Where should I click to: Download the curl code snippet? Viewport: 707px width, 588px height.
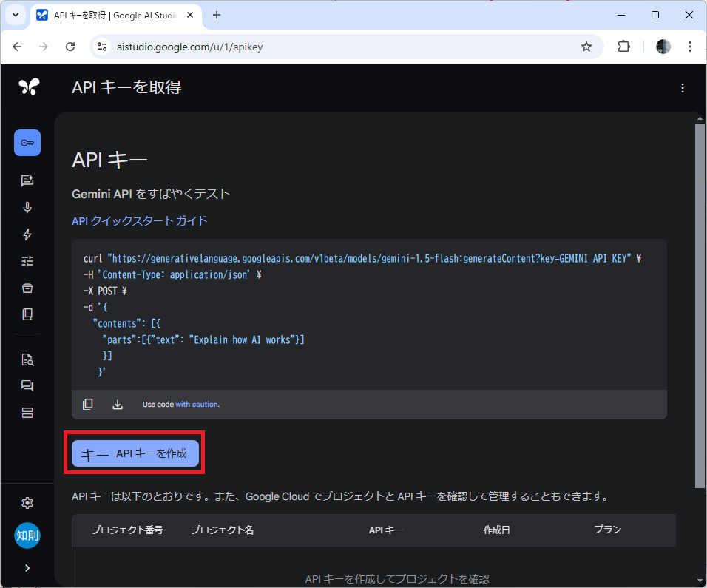(x=118, y=405)
